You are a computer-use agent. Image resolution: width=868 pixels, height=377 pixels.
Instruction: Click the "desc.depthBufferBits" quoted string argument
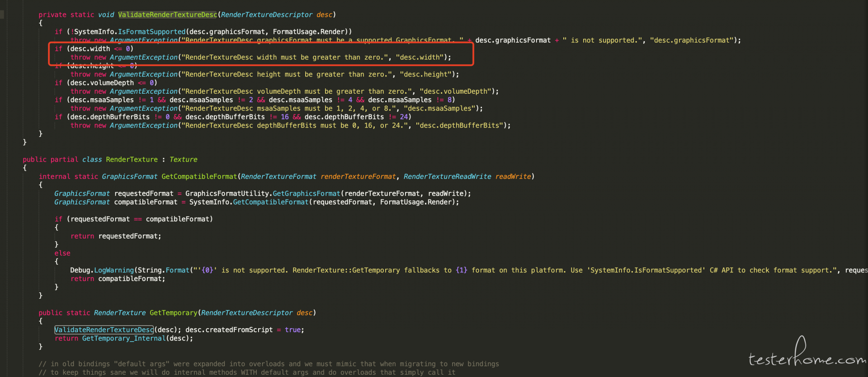tap(459, 125)
